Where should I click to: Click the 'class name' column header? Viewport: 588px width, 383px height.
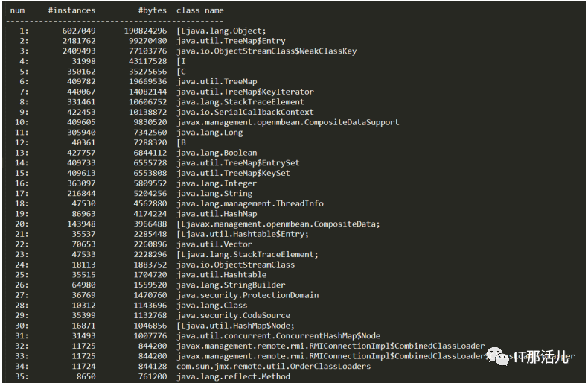point(200,10)
